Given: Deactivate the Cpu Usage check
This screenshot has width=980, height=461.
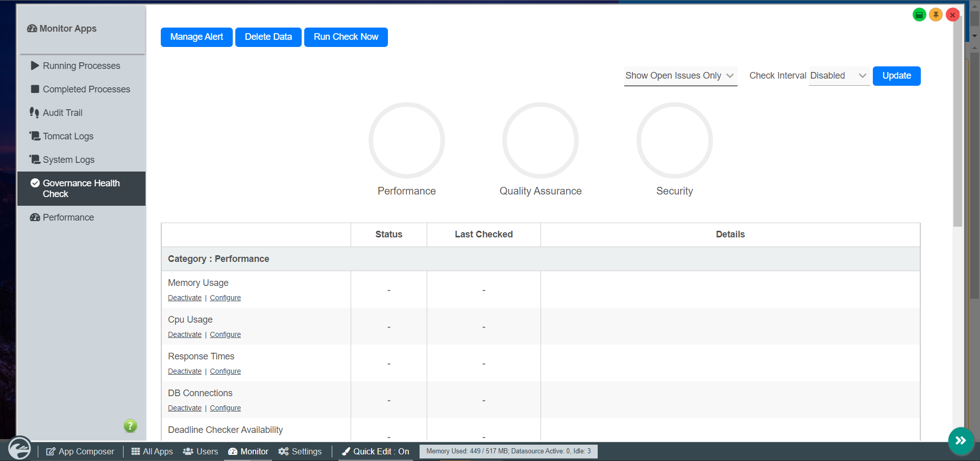Looking at the screenshot, I should click(x=184, y=335).
